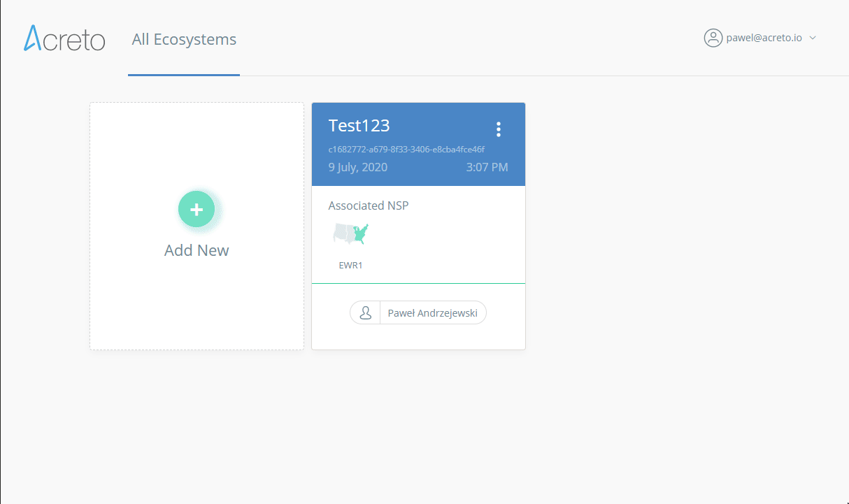
Task: Click the USA map NSP icon
Action: (351, 233)
